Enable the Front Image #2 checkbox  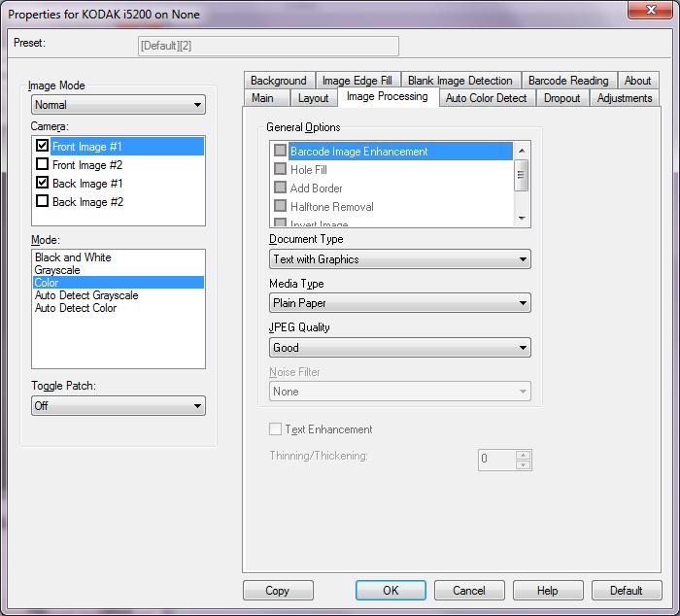(42, 164)
